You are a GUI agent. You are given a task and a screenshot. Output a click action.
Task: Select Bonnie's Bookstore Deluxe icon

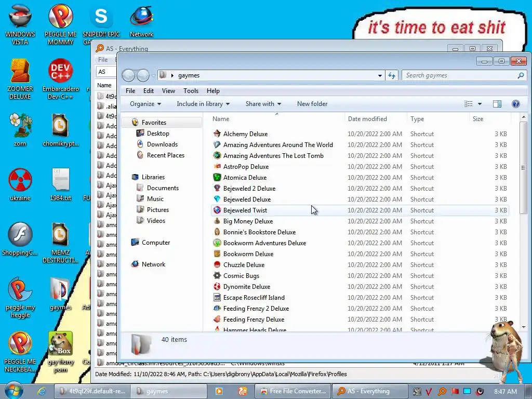click(217, 232)
